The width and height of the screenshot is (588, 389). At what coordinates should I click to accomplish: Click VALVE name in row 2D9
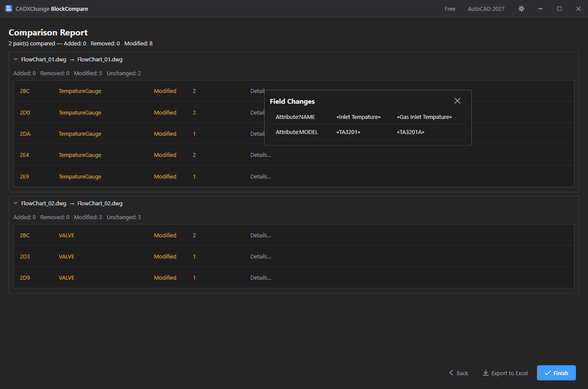click(67, 277)
